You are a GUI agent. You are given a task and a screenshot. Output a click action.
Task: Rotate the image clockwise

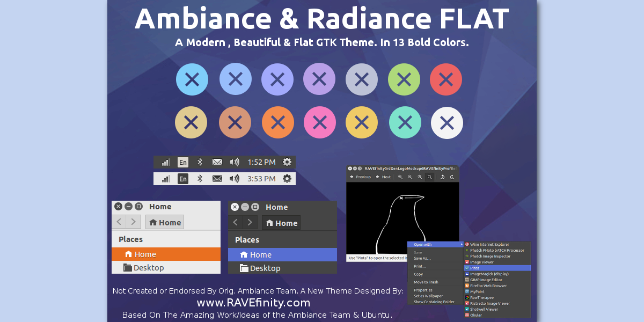pyautogui.click(x=452, y=177)
